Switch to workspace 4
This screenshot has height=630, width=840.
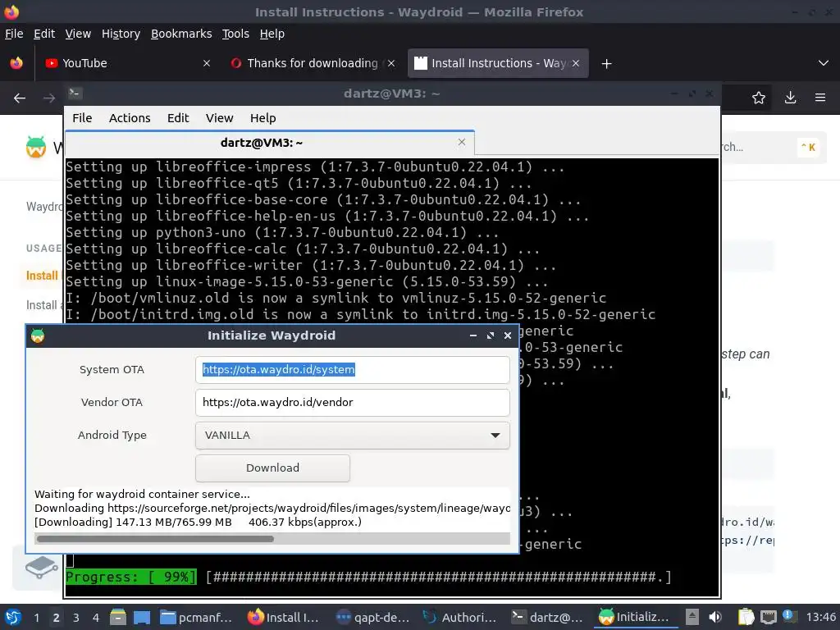(x=96, y=618)
